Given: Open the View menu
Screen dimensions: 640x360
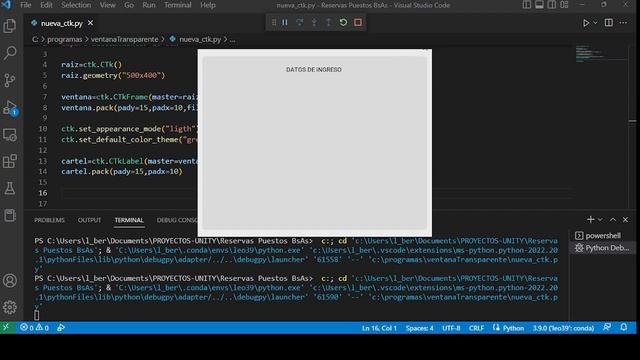Looking at the screenshot, I should coord(107,5).
